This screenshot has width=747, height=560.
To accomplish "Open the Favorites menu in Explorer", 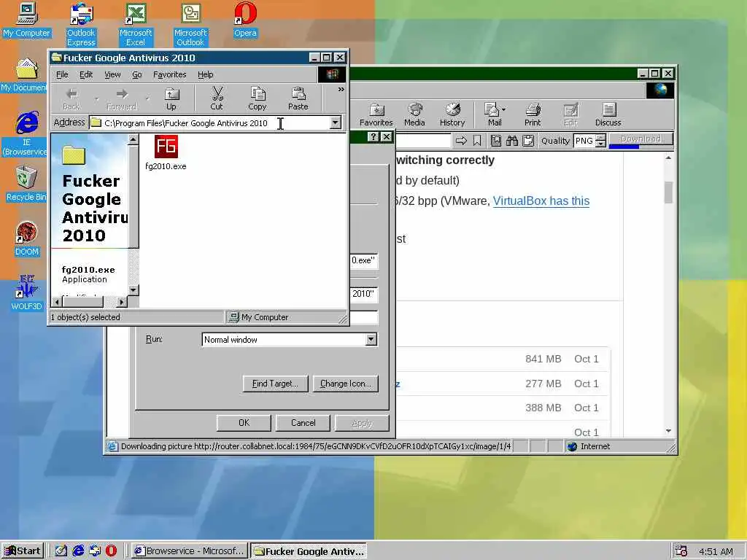I will pos(169,74).
